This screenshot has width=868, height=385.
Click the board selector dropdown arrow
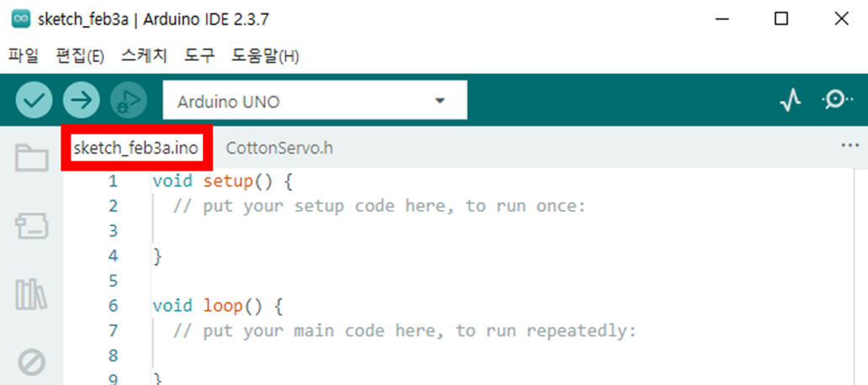(439, 102)
